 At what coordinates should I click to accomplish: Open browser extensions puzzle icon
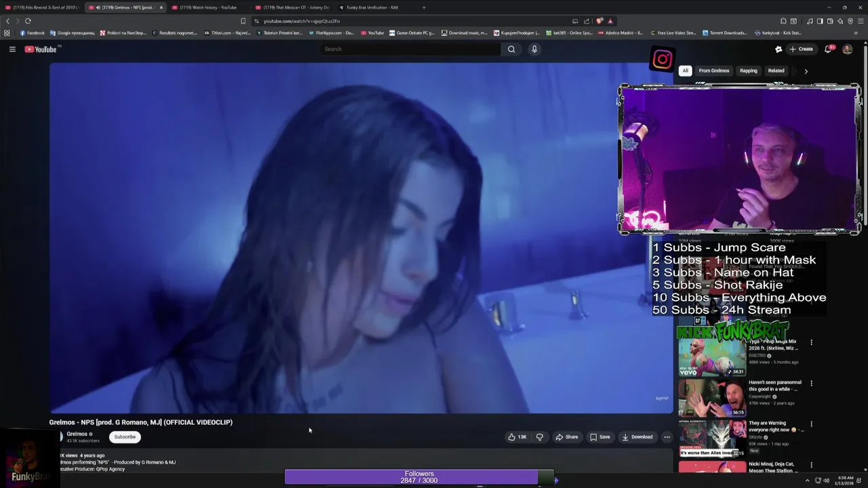(783, 21)
